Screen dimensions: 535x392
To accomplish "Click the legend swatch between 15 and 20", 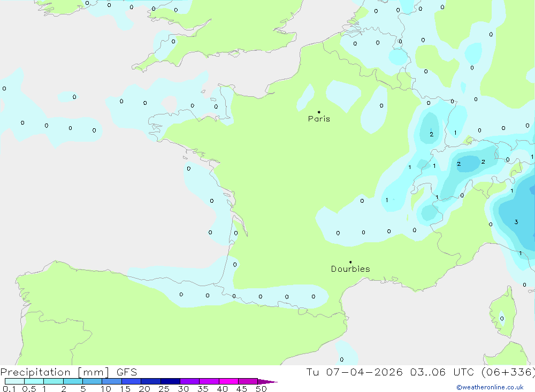I will coord(132,381).
